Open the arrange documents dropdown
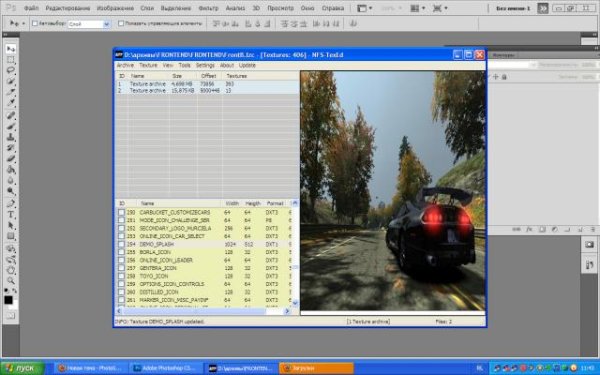Screen dimensions: 600x375 [x=417, y=8]
